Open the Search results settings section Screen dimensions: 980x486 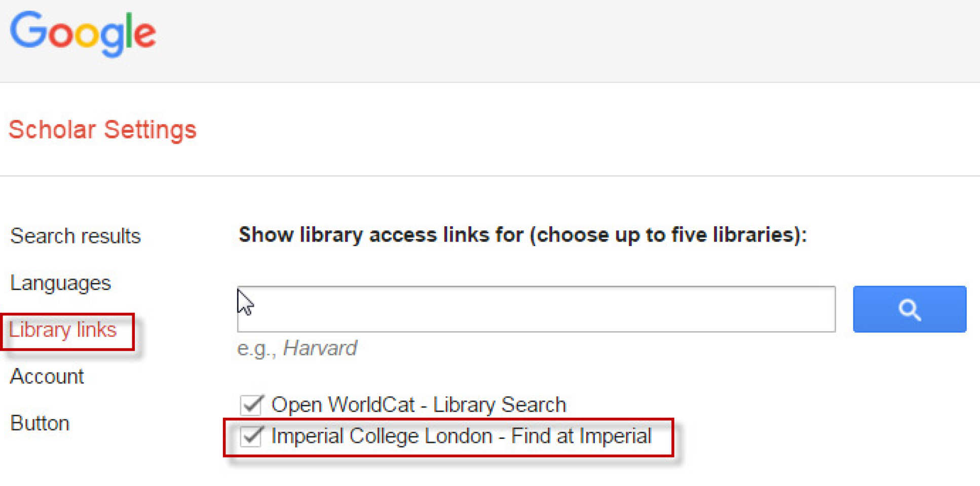click(x=76, y=236)
